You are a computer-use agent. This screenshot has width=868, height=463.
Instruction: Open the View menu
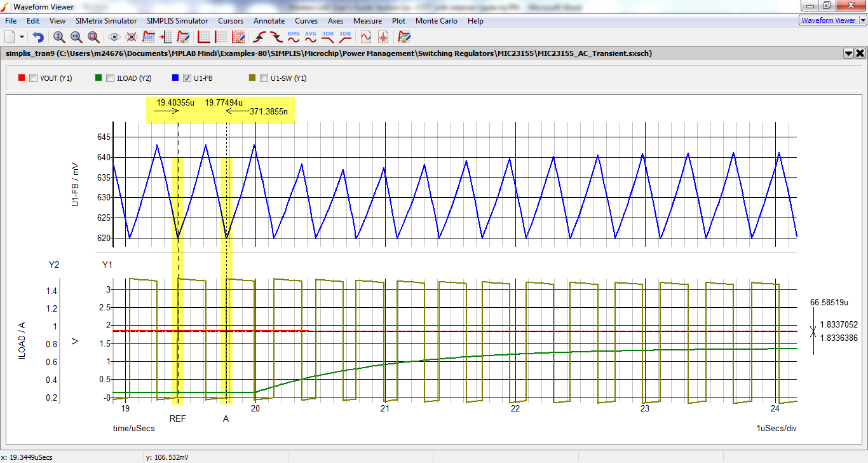(57, 21)
